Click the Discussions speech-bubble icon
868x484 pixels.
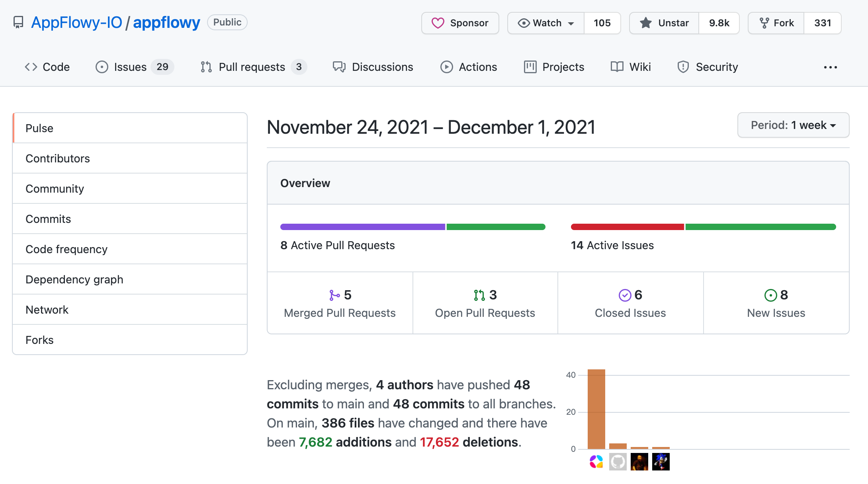(x=339, y=67)
